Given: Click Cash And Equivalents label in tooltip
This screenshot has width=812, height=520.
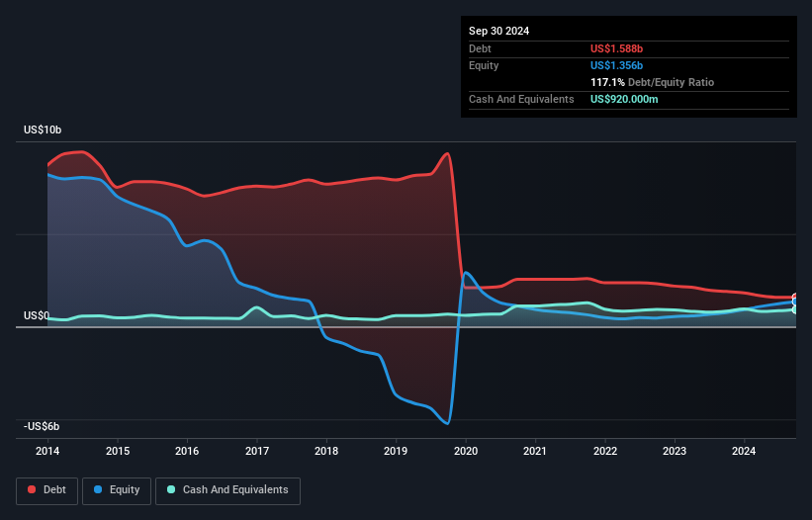Looking at the screenshot, I should 521,99.
